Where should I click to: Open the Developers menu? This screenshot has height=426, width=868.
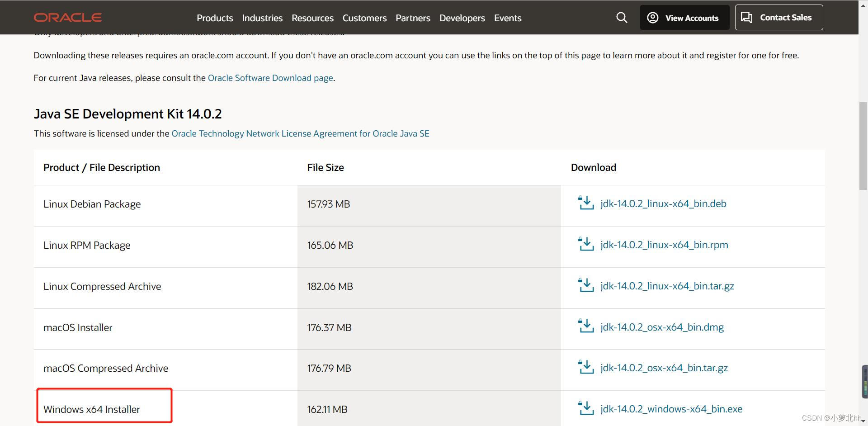click(462, 18)
